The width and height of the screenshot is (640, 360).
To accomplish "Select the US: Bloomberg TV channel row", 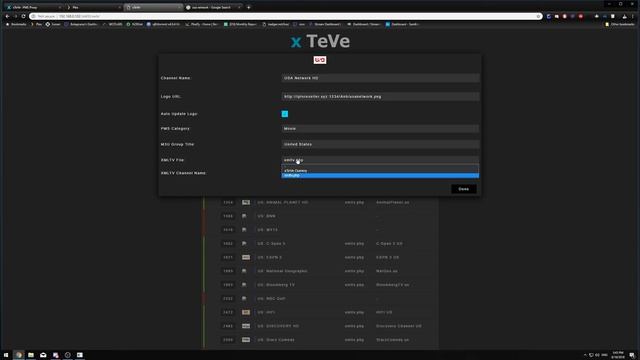I will point(321,285).
